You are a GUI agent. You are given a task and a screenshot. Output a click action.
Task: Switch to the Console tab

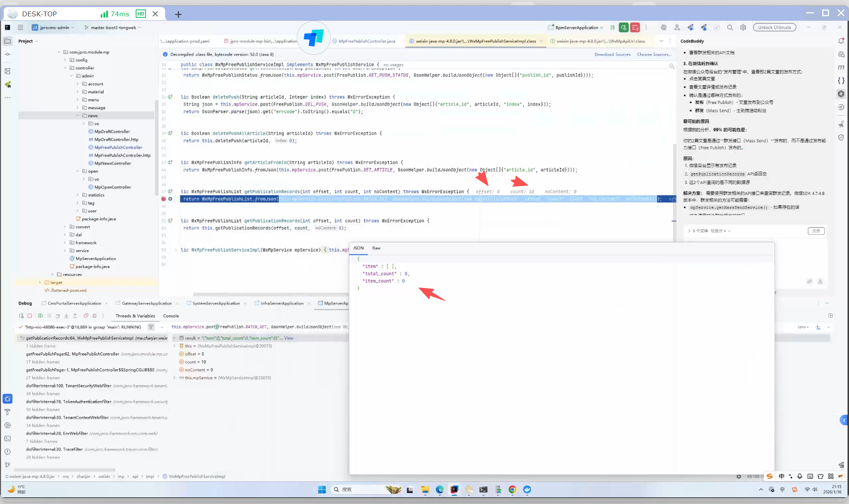pos(171,316)
